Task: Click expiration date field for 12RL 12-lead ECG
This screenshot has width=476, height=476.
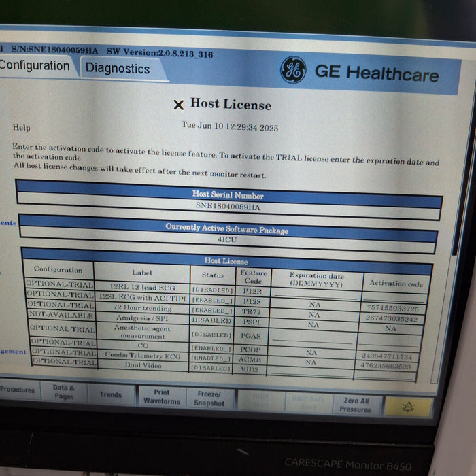Action: tap(315, 294)
